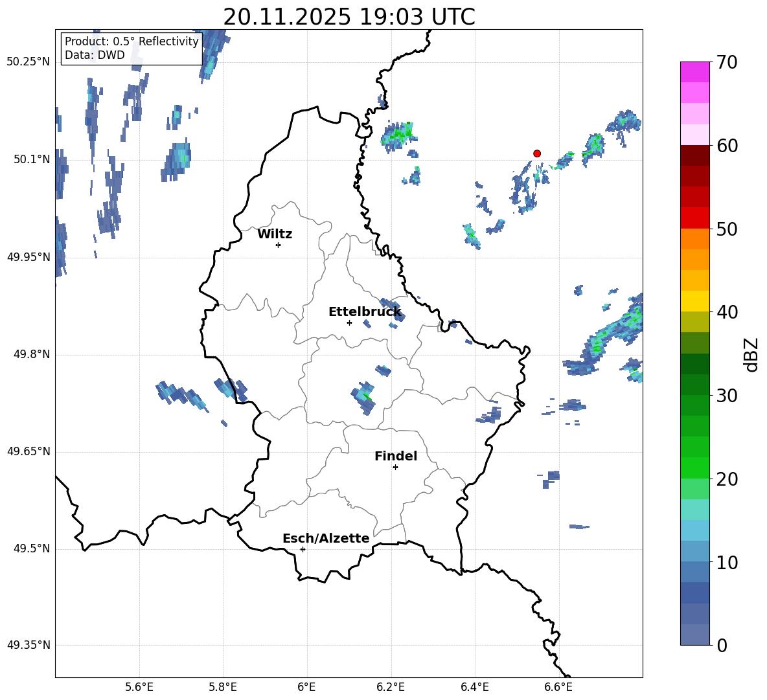Click the radar echo cluster northeast of Ettelbruck
Image resolution: width=767 pixels, height=700 pixels.
click(x=393, y=310)
